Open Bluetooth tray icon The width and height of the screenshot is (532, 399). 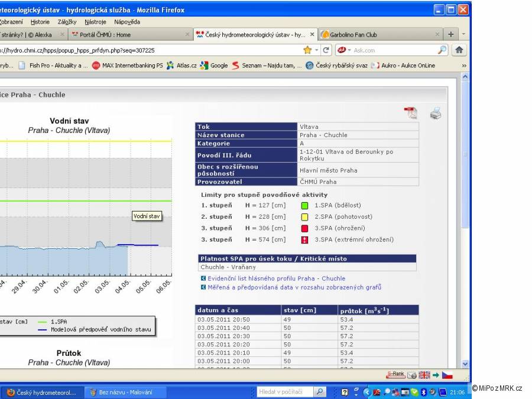point(423,392)
